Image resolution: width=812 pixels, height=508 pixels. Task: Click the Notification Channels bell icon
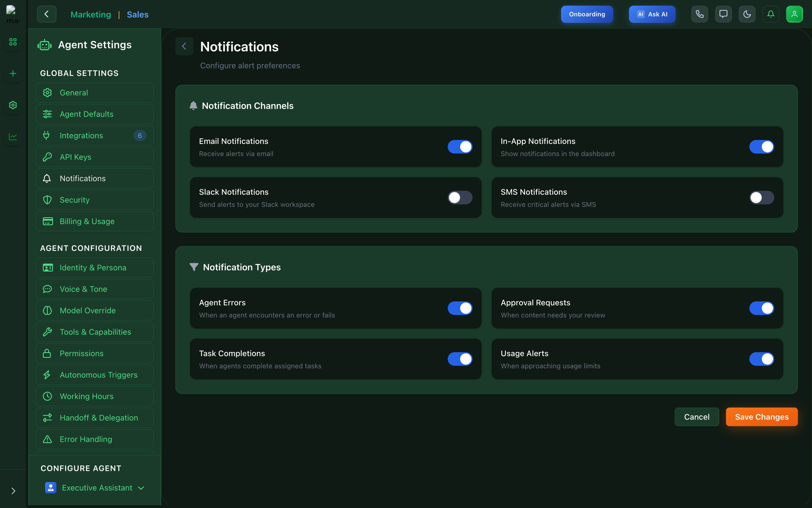(x=193, y=106)
